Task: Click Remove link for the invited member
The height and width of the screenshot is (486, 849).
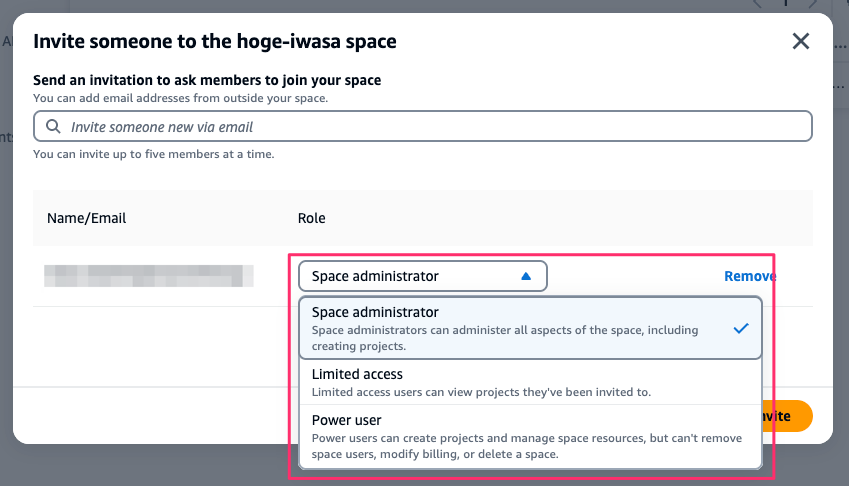Action: point(749,276)
